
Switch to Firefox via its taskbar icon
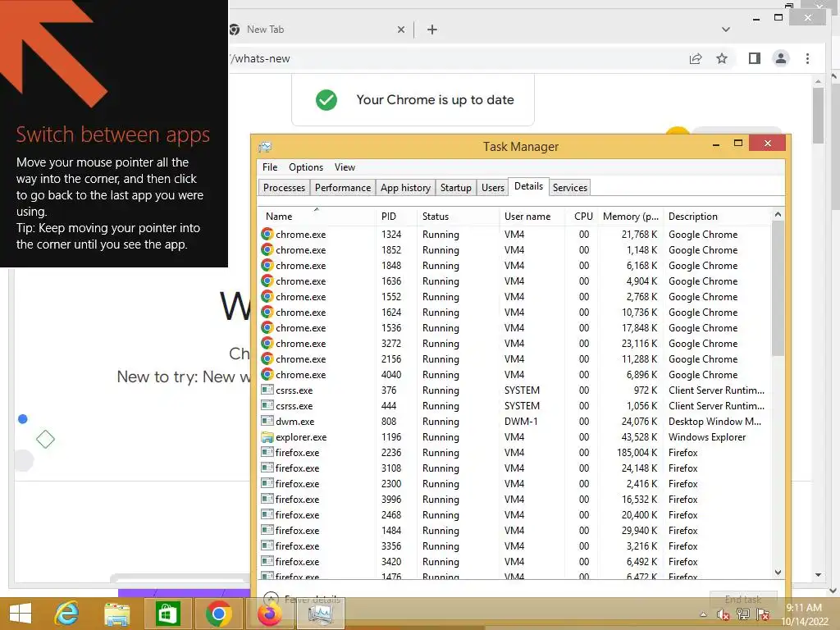click(269, 614)
